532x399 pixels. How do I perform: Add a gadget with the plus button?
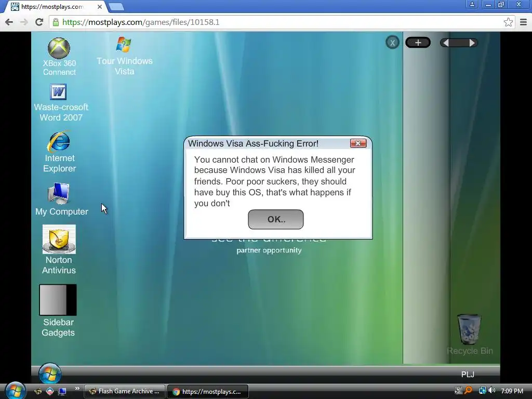[x=418, y=43]
